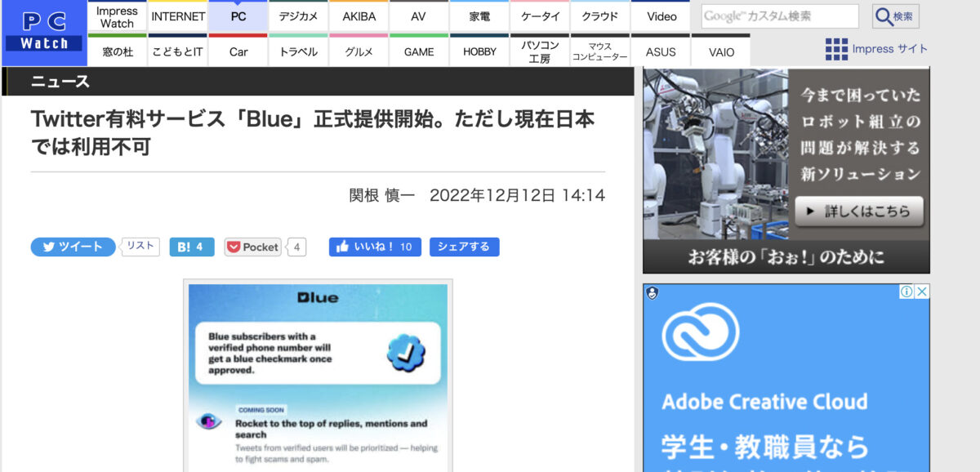Click the ad info icon on Adobe ad
The width and height of the screenshot is (980, 472).
(906, 292)
